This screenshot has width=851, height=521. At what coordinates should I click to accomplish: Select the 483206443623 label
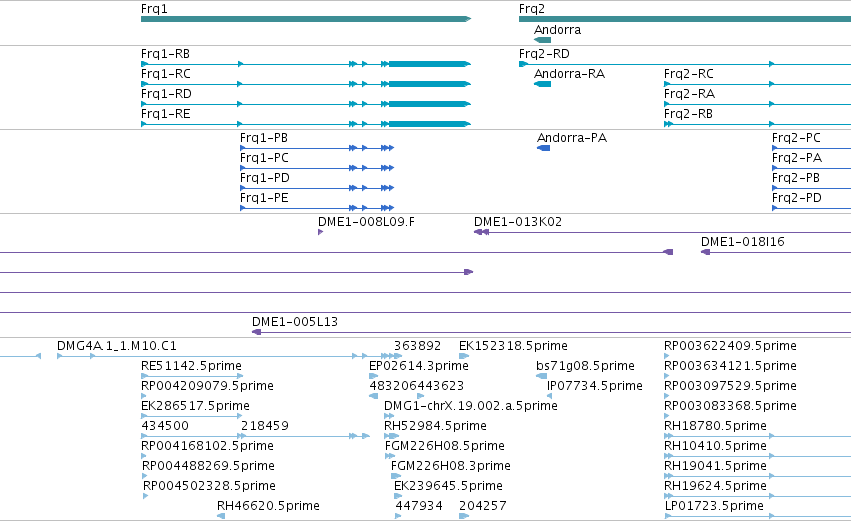pos(417,386)
